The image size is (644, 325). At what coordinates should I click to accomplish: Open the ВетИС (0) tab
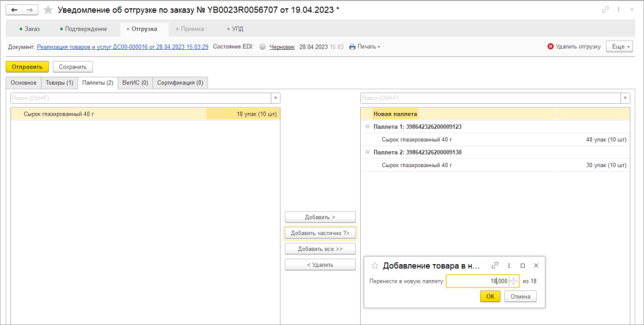[135, 82]
